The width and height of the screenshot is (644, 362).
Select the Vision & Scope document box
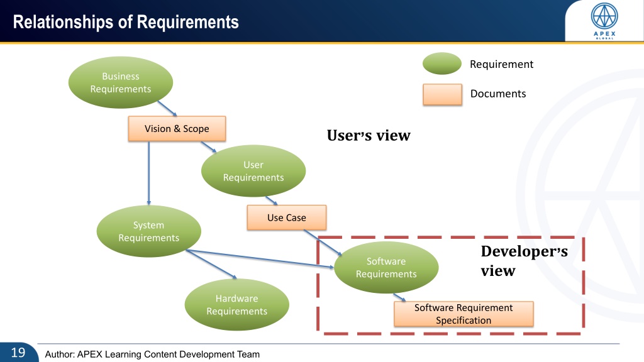pos(177,128)
